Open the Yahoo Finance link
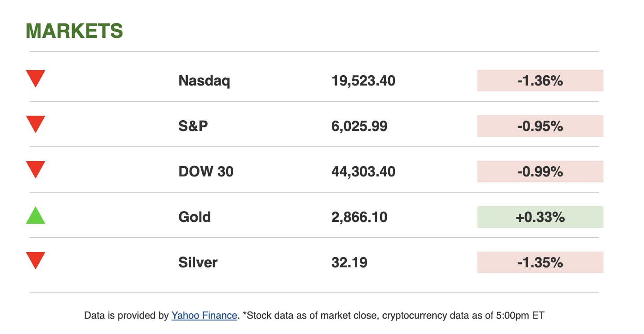The height and width of the screenshot is (334, 644). click(204, 316)
